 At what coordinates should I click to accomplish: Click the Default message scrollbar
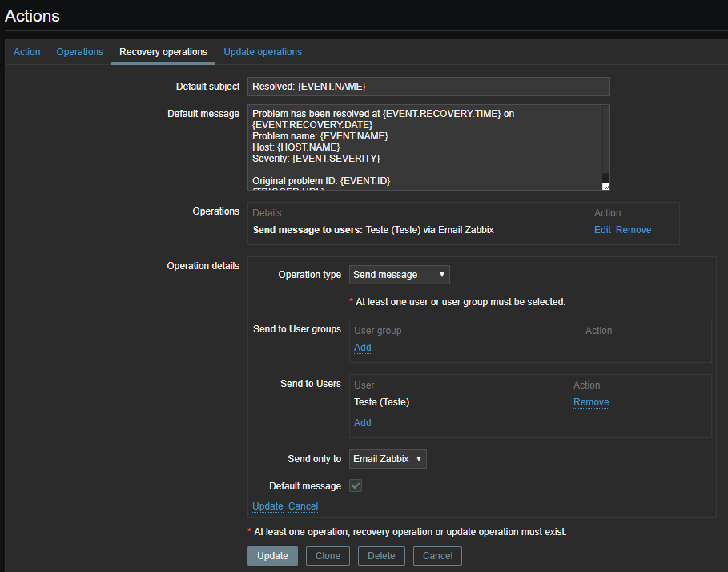click(x=605, y=140)
